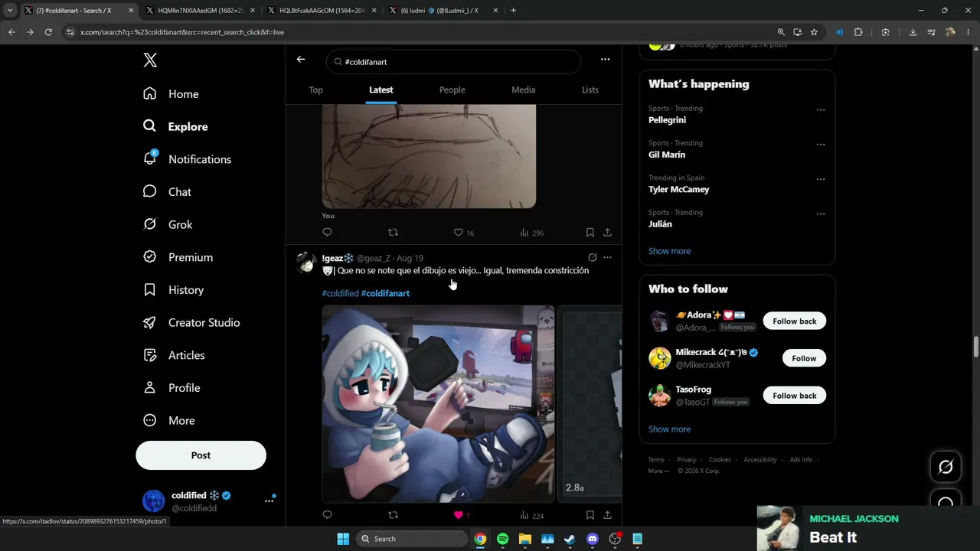Open more options for Pellegrini trend
Viewport: 980px width, 551px height.
pos(821,110)
